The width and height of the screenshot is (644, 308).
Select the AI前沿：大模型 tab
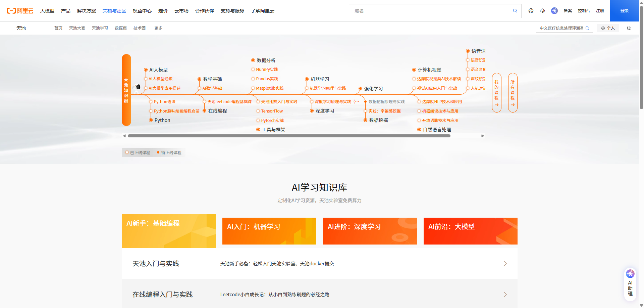click(x=471, y=231)
